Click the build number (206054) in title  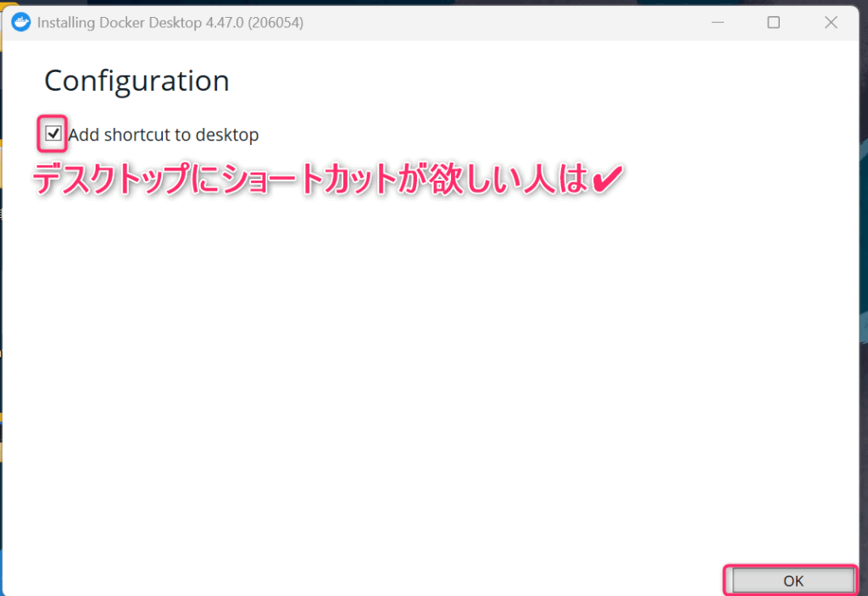(275, 23)
